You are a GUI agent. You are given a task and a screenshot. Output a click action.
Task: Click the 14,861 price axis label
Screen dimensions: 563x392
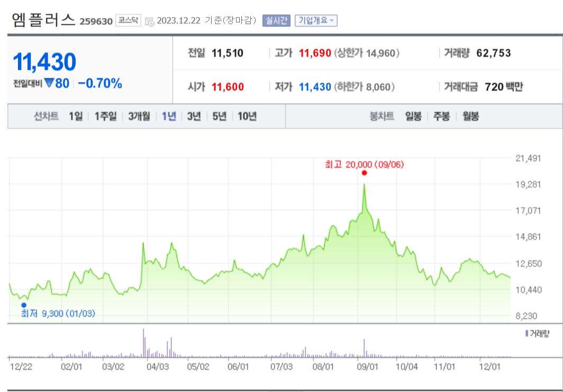point(528,237)
